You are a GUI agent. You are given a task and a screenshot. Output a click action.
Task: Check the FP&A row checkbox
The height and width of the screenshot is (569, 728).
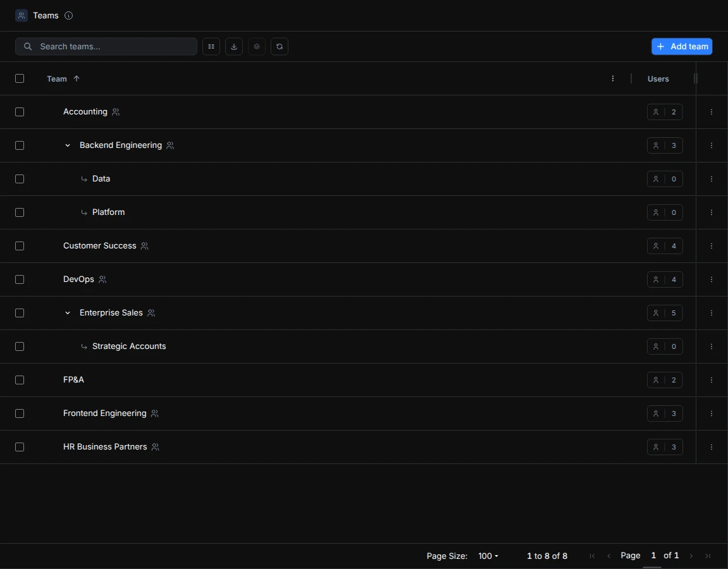pyautogui.click(x=20, y=379)
